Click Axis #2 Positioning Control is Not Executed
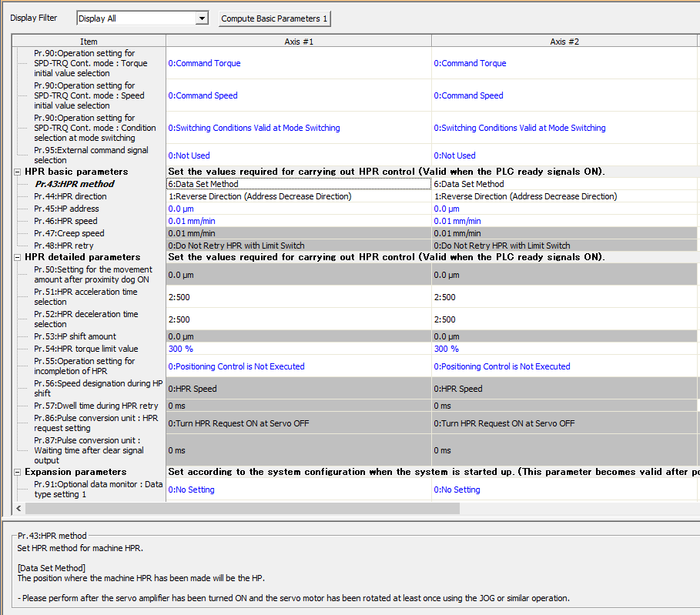Screen dimensions: 700x615 [564, 366]
